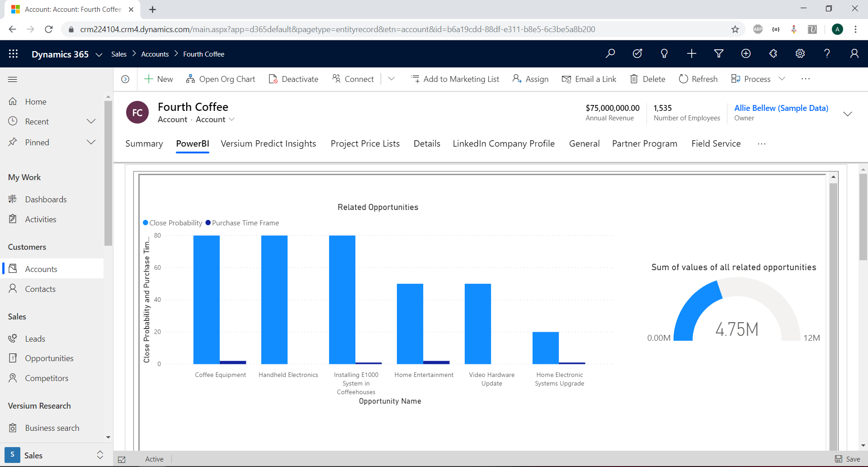The height and width of the screenshot is (467, 868).
Task: Open LinkedIn Company Profile tab
Action: point(504,143)
